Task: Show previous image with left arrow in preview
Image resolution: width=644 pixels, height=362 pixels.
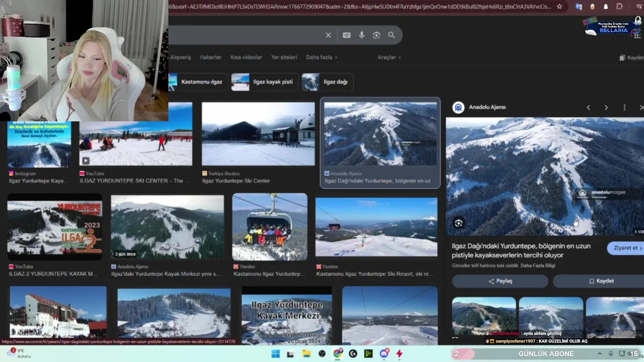Action: [x=588, y=108]
